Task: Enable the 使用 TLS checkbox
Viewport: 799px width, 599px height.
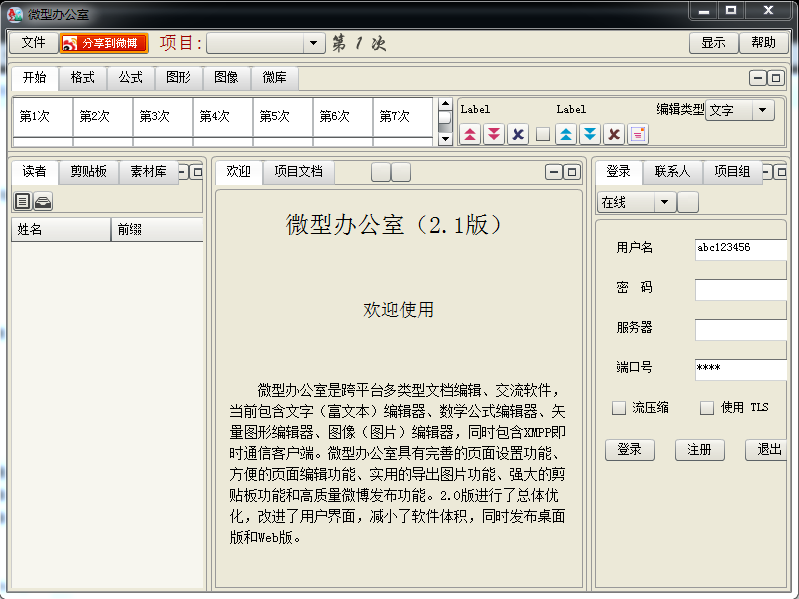Action: 706,407
